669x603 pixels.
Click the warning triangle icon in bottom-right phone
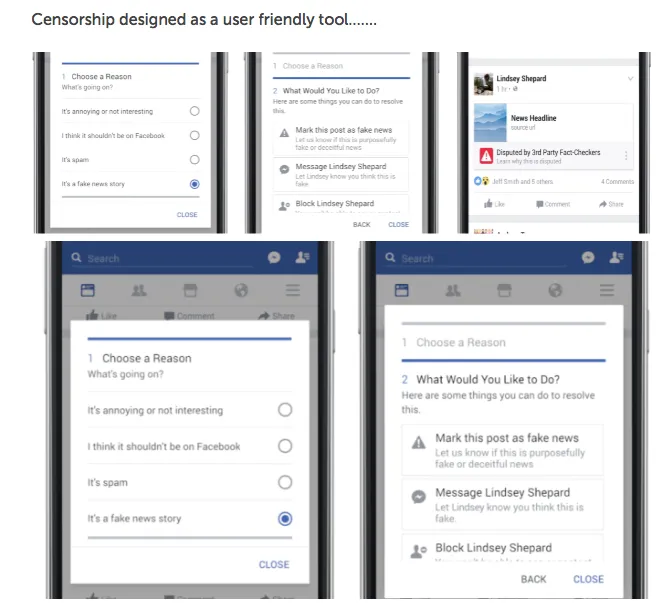click(x=419, y=443)
